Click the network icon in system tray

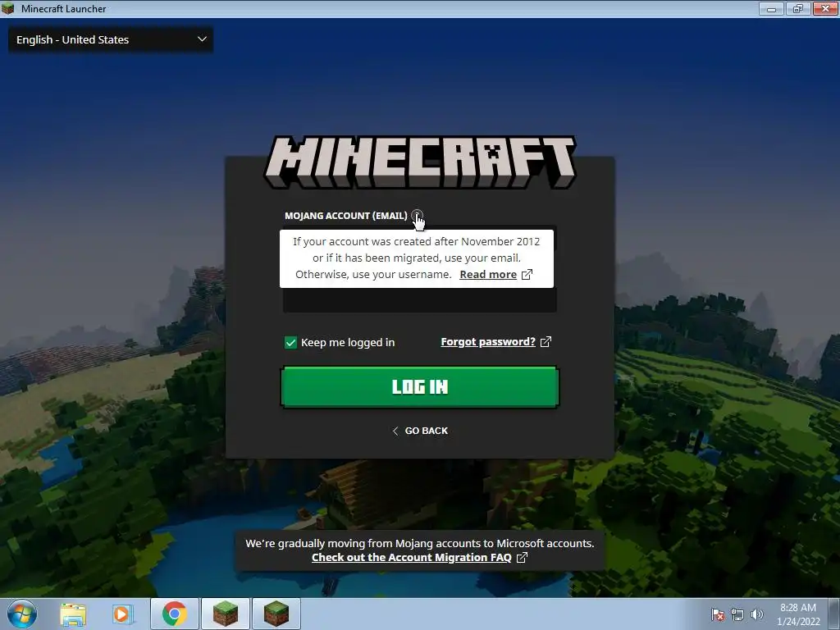[x=737, y=614]
